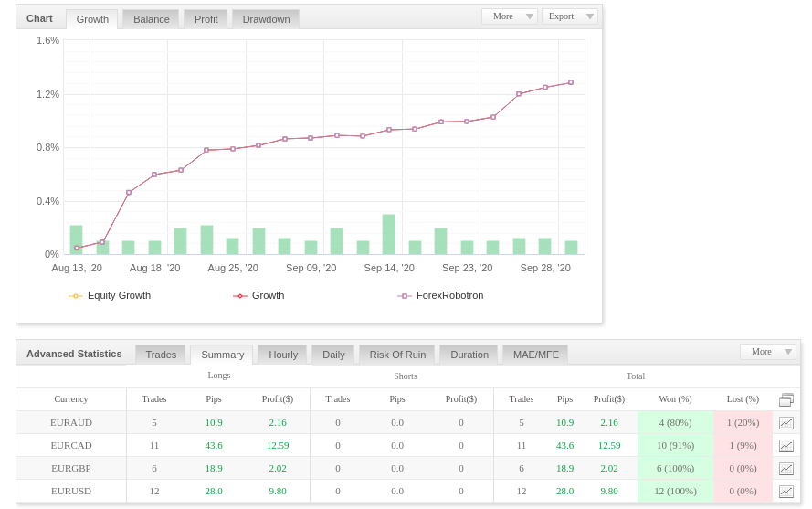The image size is (812, 509).
Task: Click the 10 (91%) won cell
Action: tap(675, 445)
